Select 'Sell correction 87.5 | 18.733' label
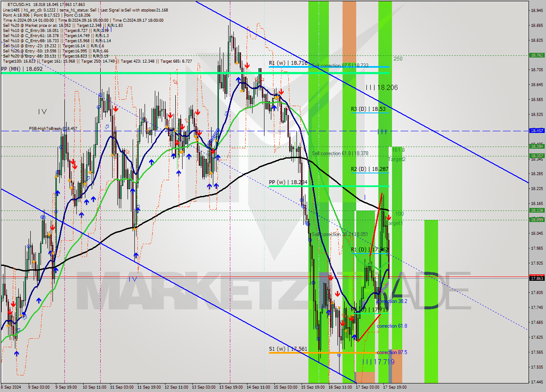 340,66
